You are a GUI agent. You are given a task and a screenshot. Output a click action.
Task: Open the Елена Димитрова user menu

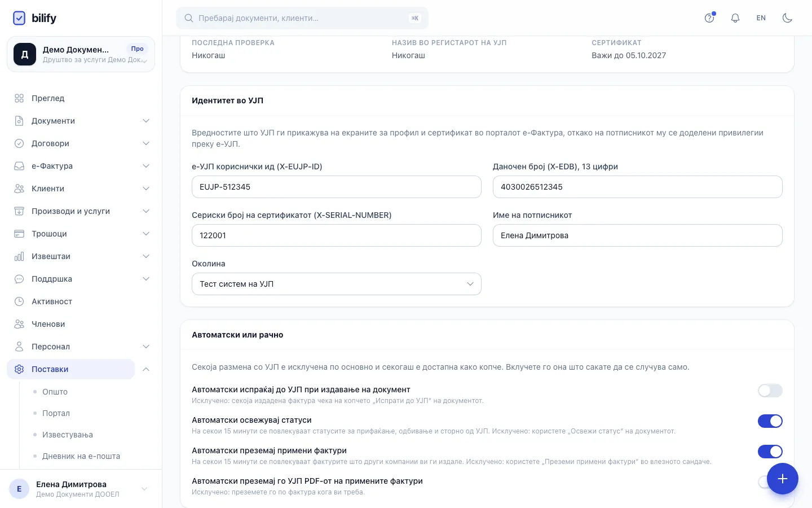pyautogui.click(x=81, y=489)
